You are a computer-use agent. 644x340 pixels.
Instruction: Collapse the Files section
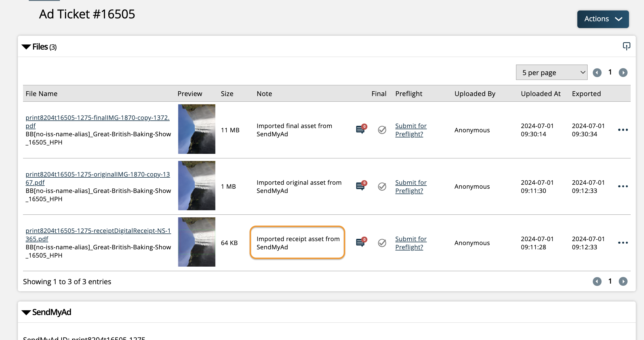click(26, 47)
